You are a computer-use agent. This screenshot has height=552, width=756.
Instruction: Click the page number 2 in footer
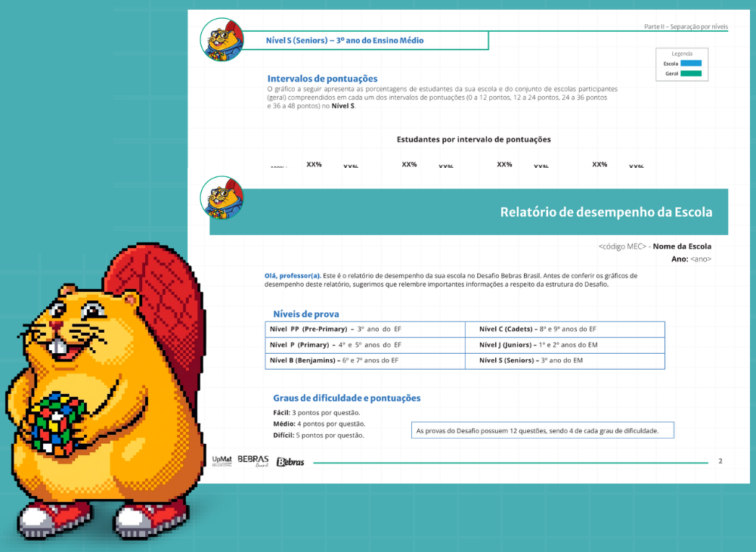tap(720, 461)
